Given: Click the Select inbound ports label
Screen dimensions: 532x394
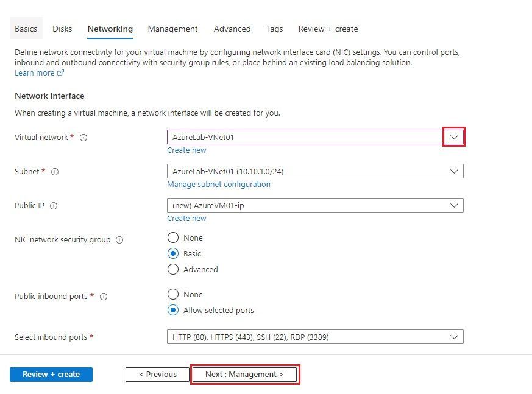Looking at the screenshot, I should click(51, 337).
